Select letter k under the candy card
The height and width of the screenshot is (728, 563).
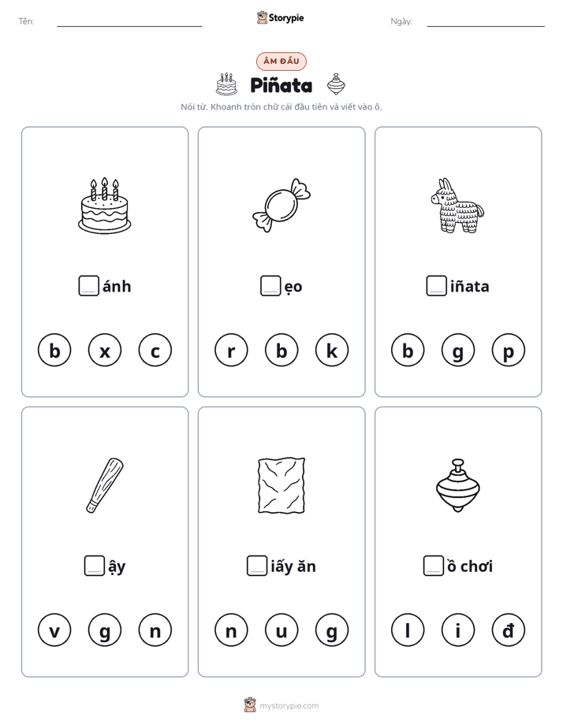(332, 350)
